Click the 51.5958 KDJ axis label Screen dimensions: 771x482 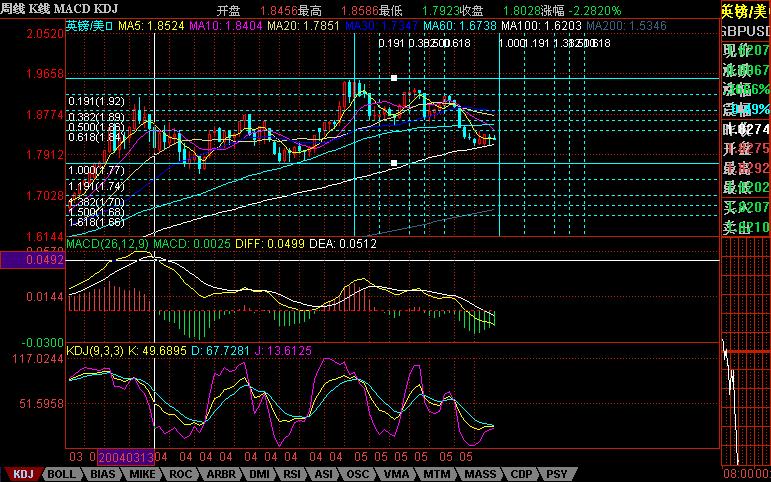(42, 404)
